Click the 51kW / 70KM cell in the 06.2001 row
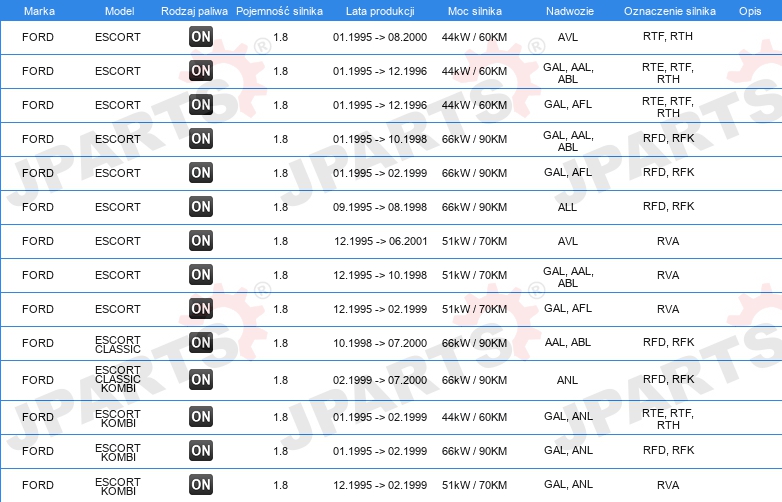 point(474,241)
